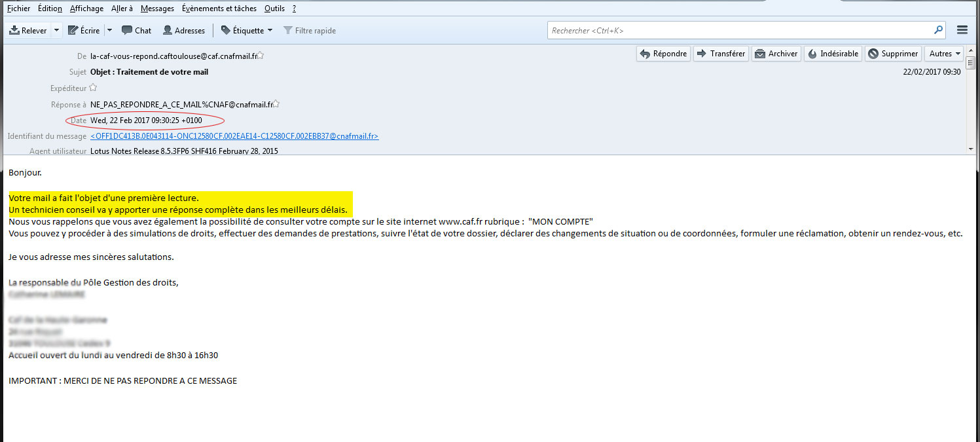Open the Étiquette tag dropdown

(247, 31)
